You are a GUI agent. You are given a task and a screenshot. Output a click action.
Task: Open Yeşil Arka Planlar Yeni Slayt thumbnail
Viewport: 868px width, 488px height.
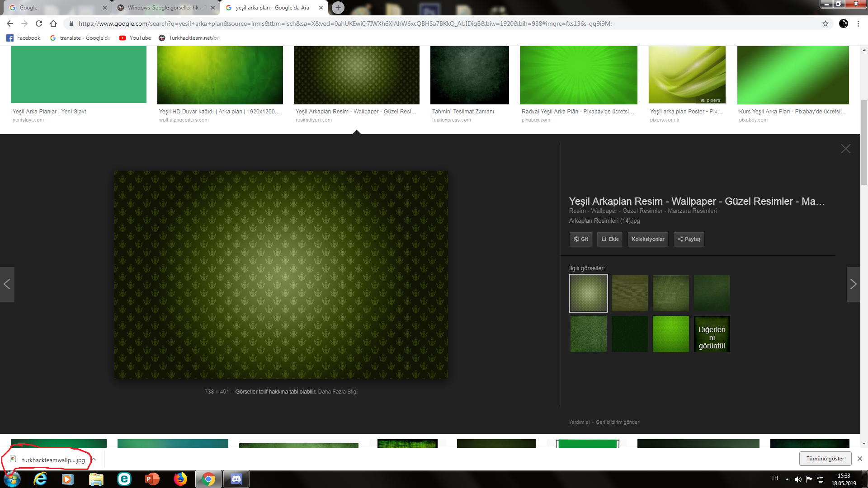pyautogui.click(x=79, y=75)
